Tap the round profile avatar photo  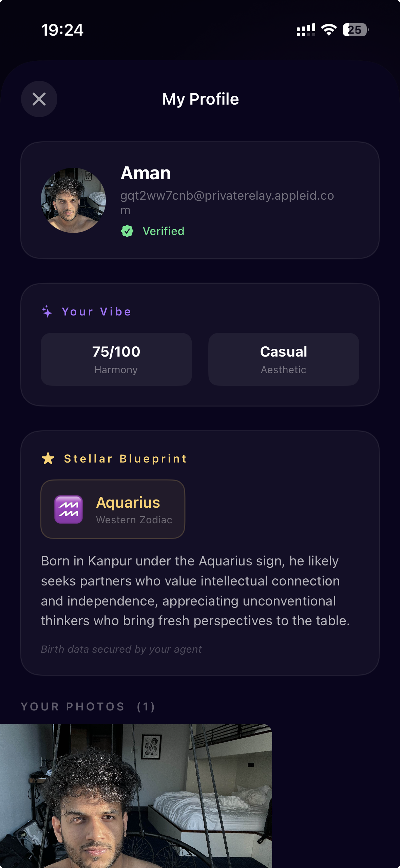73,200
